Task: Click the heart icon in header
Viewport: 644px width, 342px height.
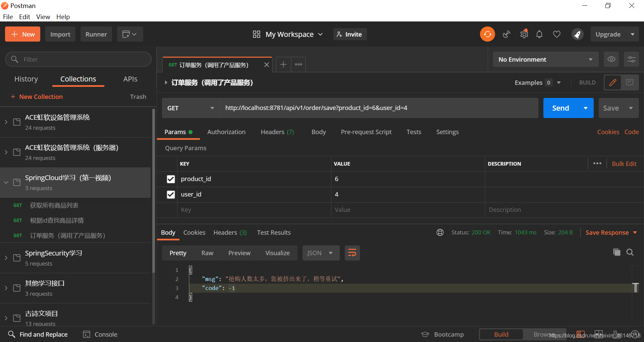Action: tap(557, 34)
